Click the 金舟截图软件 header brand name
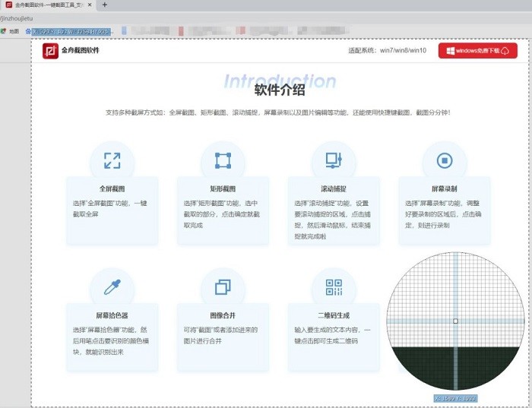The image size is (532, 408). click(x=81, y=51)
